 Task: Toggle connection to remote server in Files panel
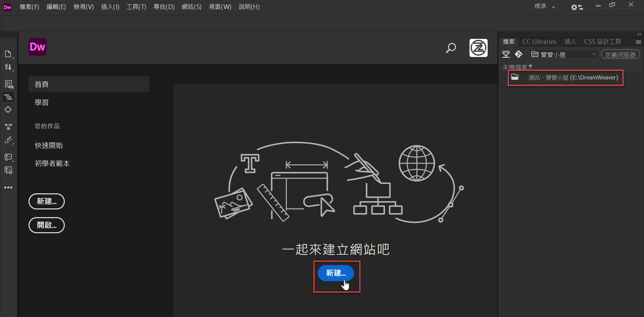pyautogui.click(x=506, y=54)
